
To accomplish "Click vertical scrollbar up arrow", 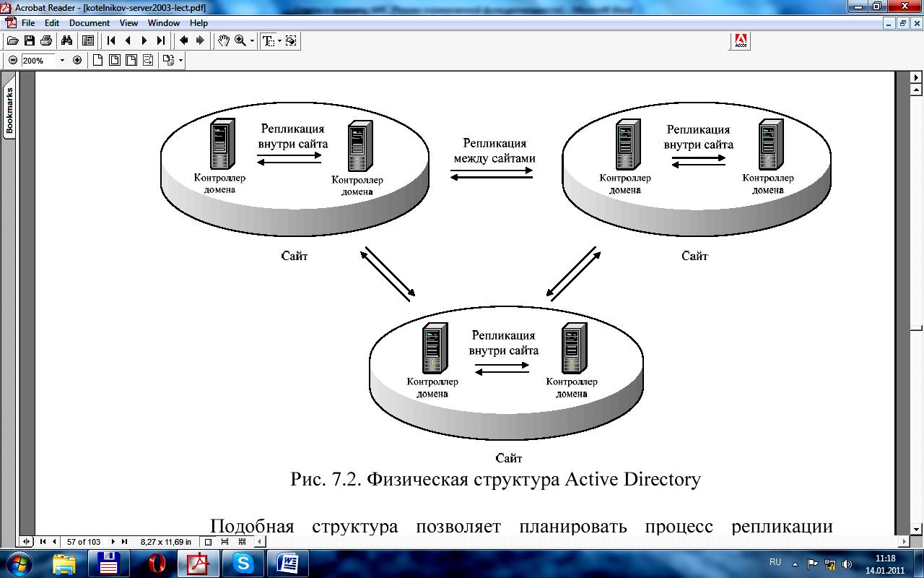I will [x=917, y=90].
